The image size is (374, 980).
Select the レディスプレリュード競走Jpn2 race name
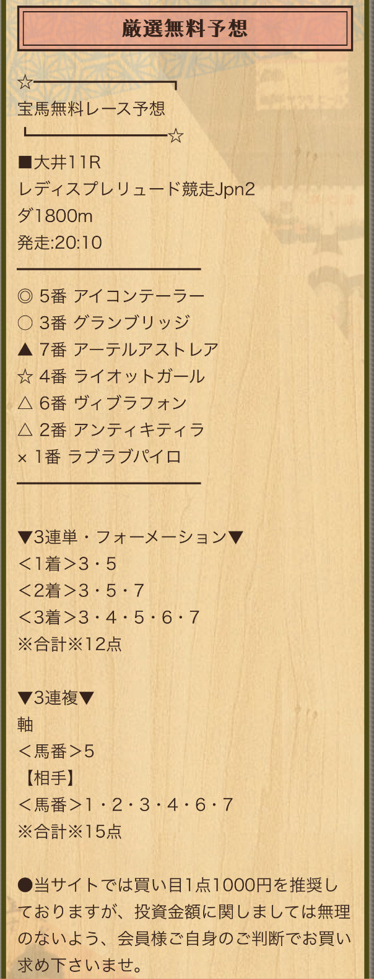[x=136, y=189]
